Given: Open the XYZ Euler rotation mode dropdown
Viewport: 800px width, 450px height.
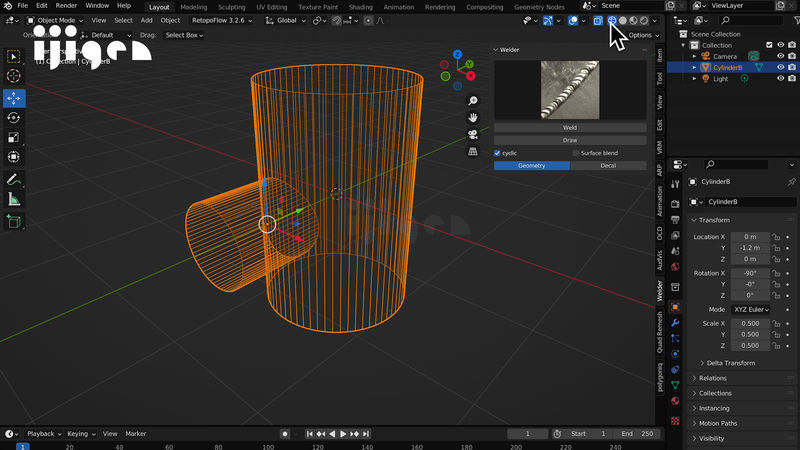Looking at the screenshot, I should pos(751,310).
